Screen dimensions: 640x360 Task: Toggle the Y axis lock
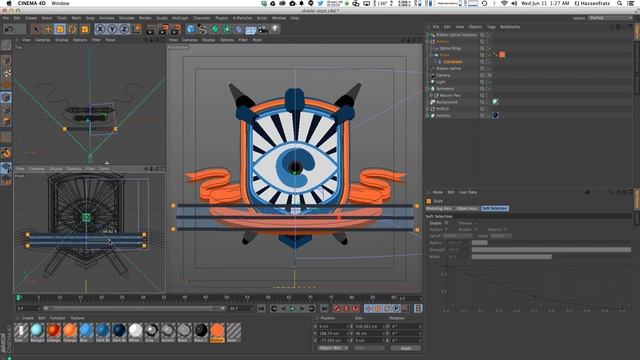(112, 29)
